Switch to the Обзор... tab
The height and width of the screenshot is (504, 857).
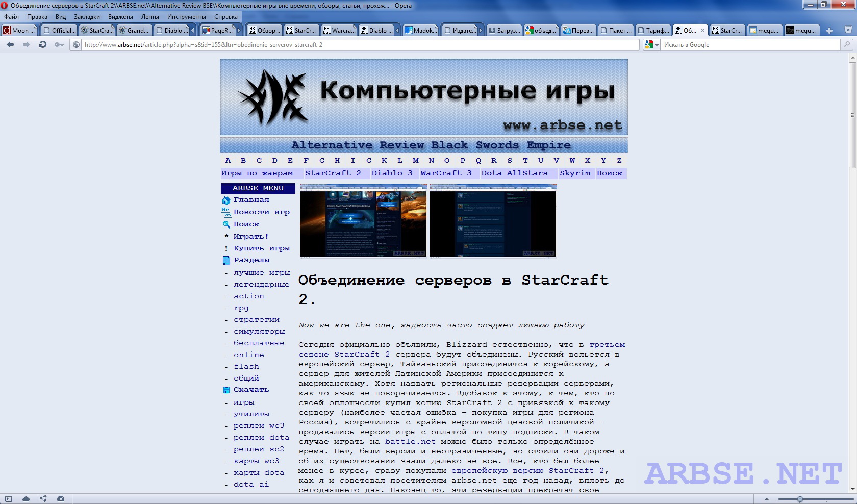tap(264, 31)
